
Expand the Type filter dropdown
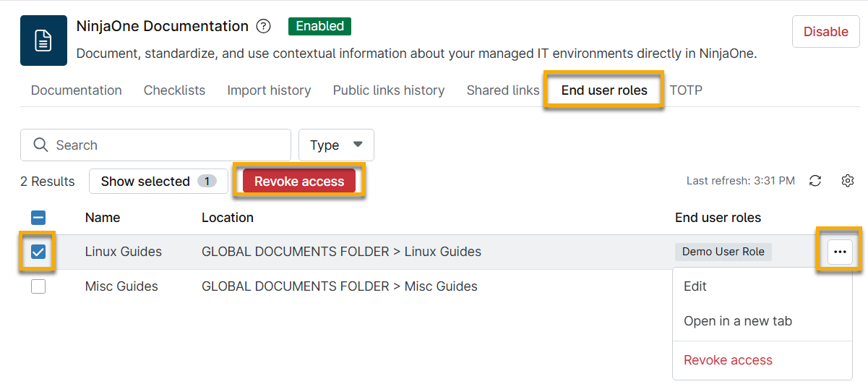tap(336, 145)
